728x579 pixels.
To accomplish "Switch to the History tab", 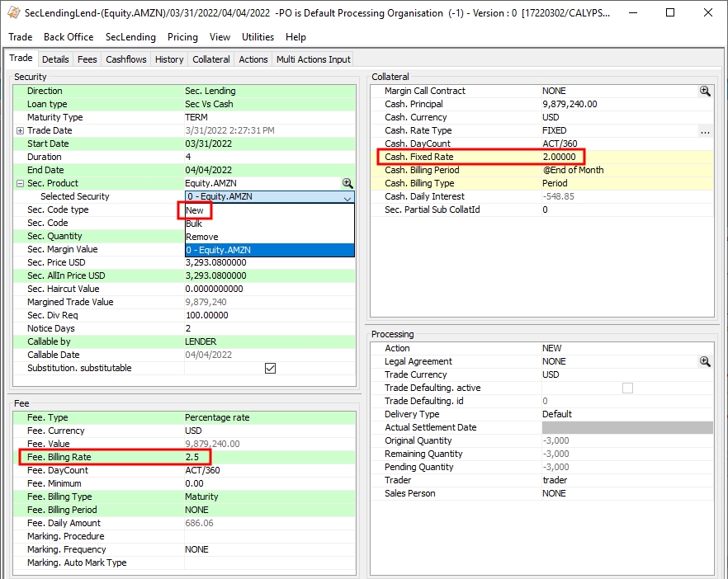I will click(169, 59).
